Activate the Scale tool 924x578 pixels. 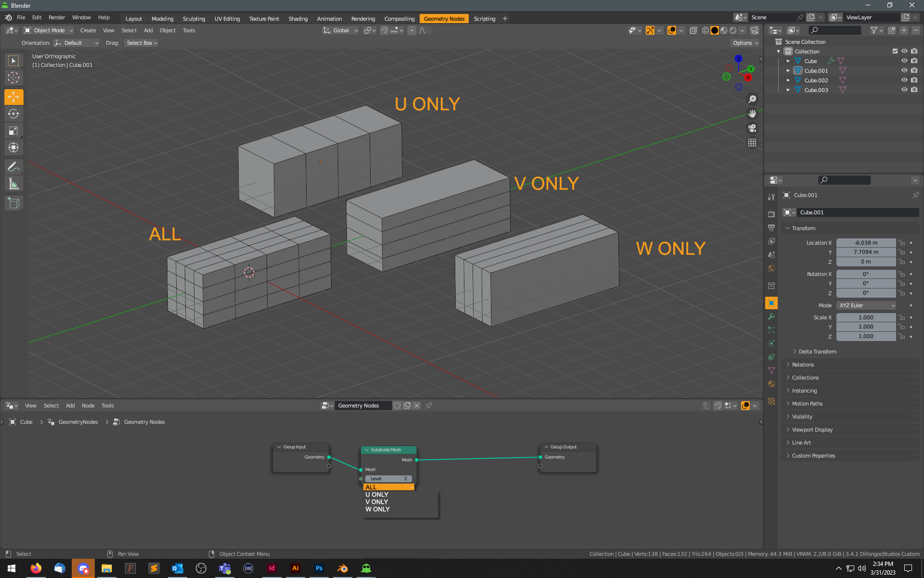point(13,131)
